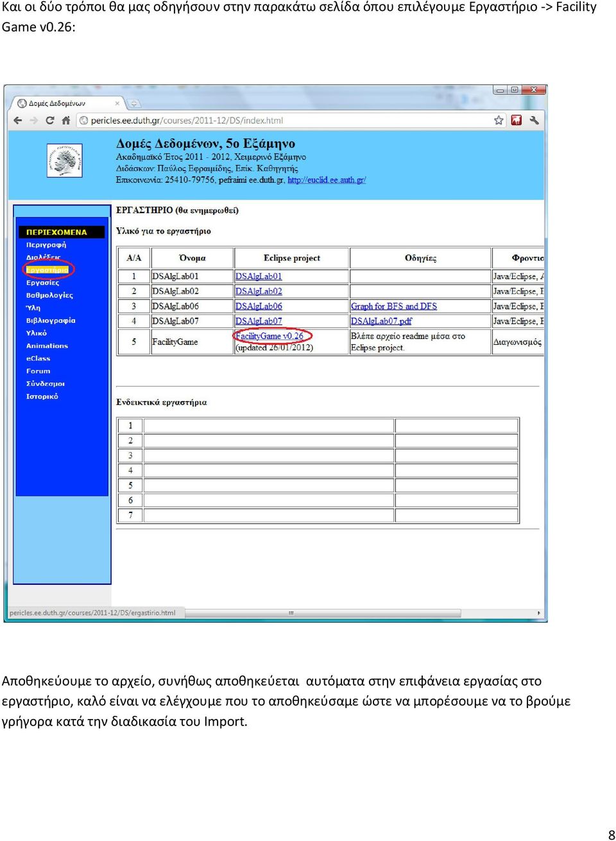The height and width of the screenshot is (841, 616).
Task: Download the DSAlgLab07 Eclipse project link
Action: pyautogui.click(x=259, y=321)
